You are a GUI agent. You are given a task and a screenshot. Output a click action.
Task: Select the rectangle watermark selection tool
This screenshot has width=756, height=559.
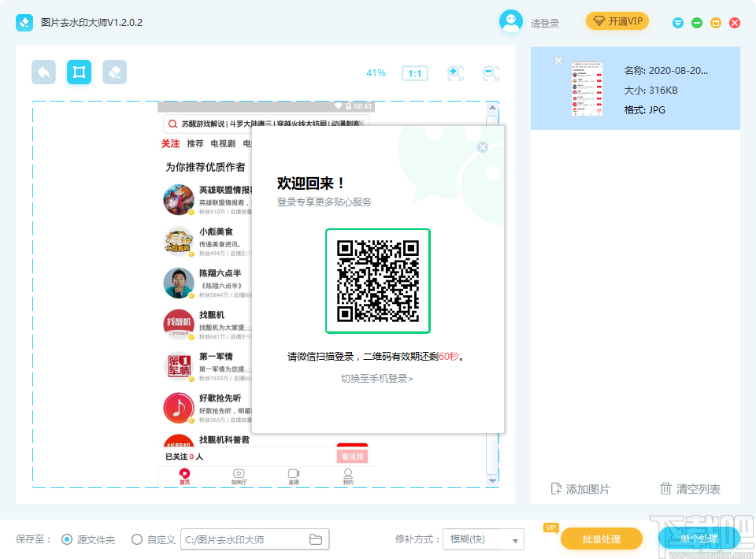pyautogui.click(x=79, y=71)
